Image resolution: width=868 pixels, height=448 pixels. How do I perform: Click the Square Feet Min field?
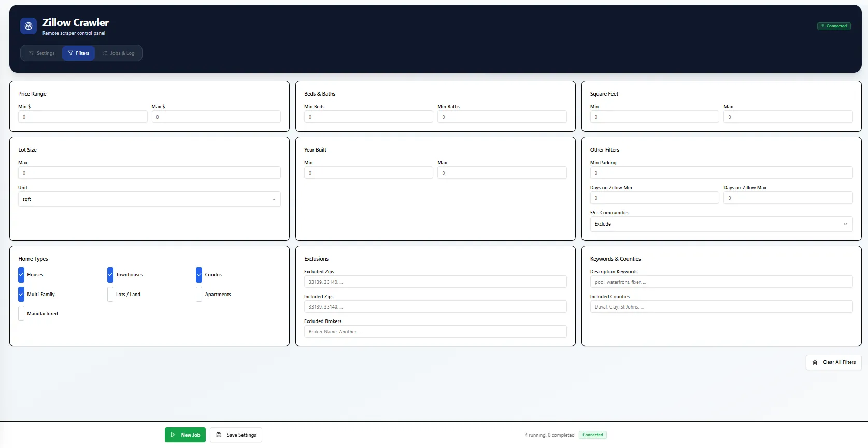click(654, 117)
